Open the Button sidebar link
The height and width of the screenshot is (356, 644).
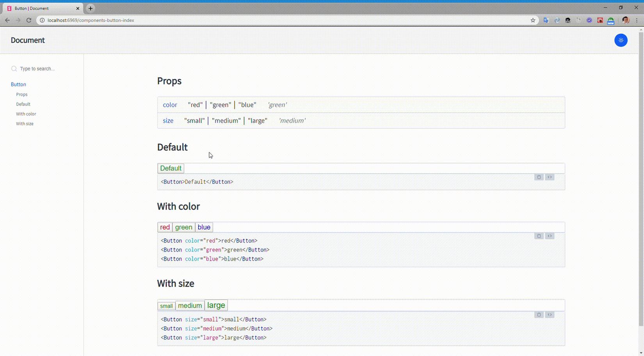[18, 84]
